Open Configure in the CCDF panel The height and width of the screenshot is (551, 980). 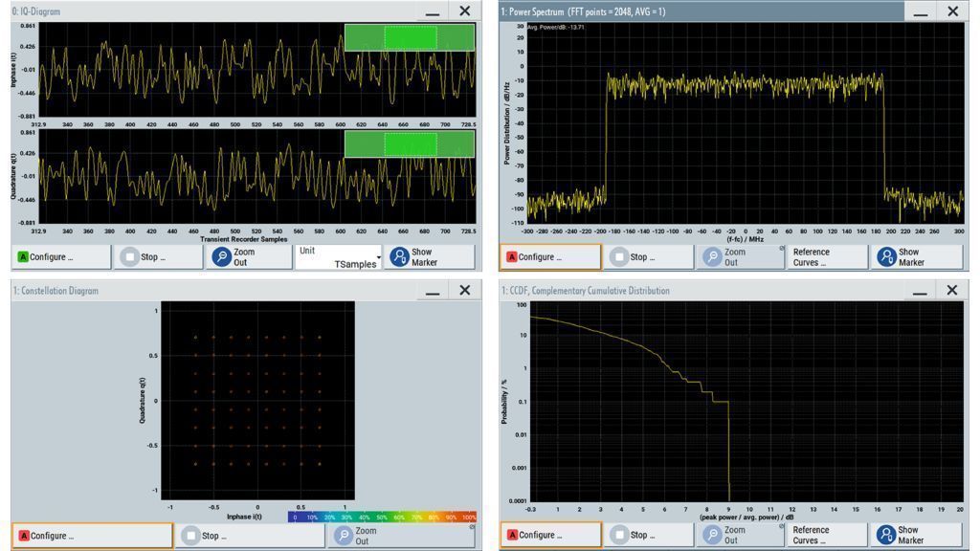549,535
